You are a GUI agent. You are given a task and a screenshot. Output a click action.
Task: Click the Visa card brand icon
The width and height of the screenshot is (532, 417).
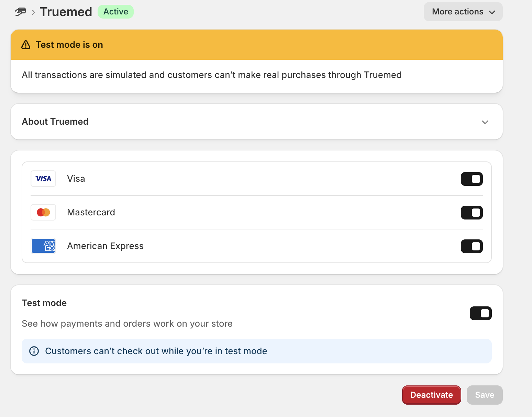[x=43, y=179]
